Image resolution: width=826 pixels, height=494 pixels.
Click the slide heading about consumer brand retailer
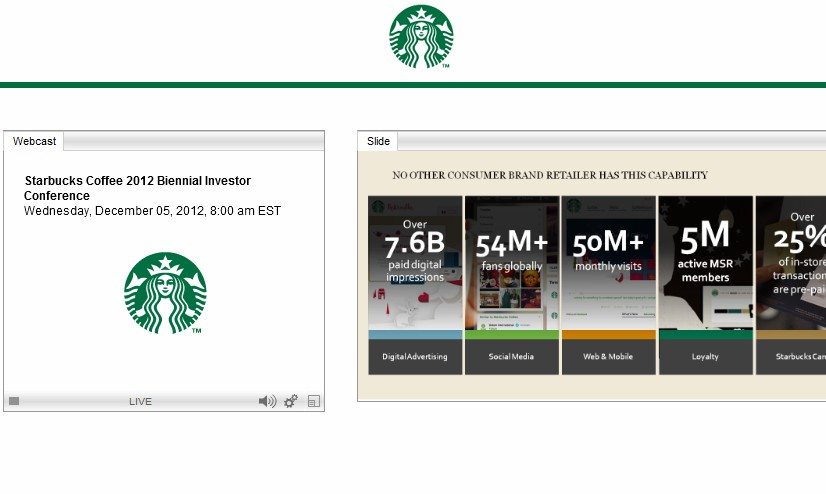click(550, 175)
